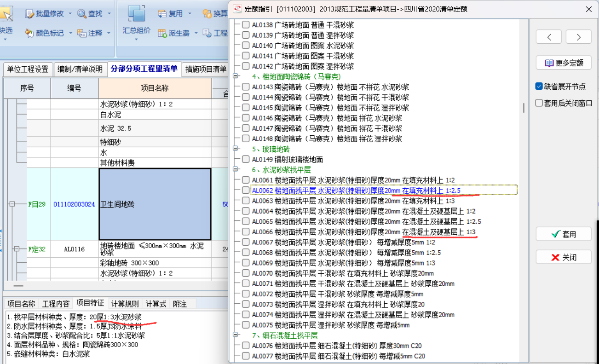
Task: Click the 汇总组价 summary pricing icon
Action: pyautogui.click(x=136, y=14)
